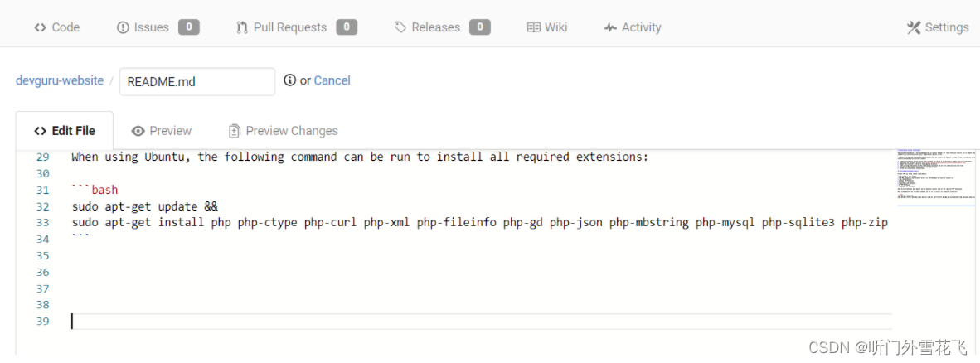Place cursor on line 32 apt-get update
Viewport: 980px width, 363px height.
(x=144, y=206)
